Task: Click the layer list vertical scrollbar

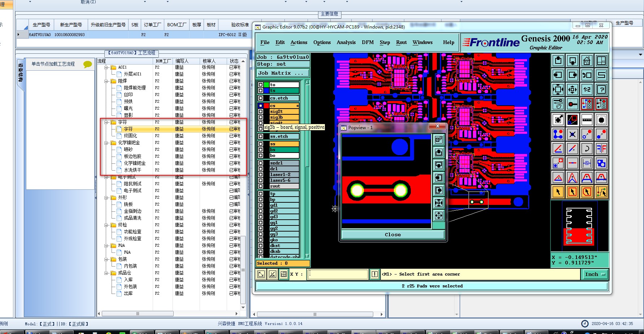Action: click(307, 169)
